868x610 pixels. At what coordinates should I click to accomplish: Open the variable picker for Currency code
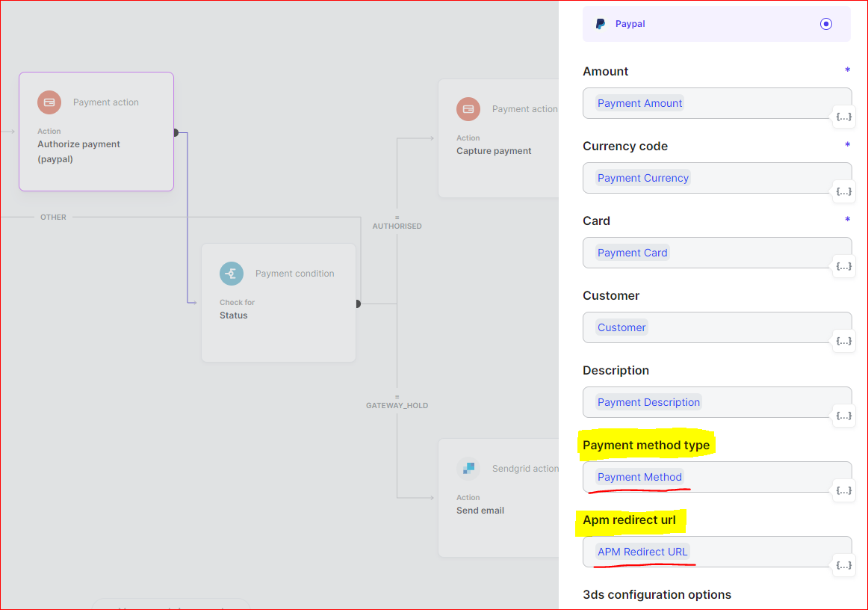point(843,191)
